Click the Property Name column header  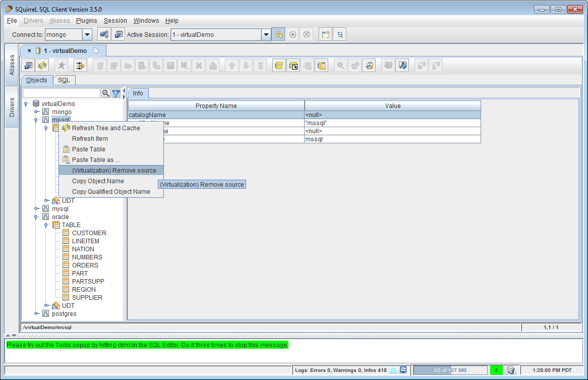pyautogui.click(x=216, y=106)
